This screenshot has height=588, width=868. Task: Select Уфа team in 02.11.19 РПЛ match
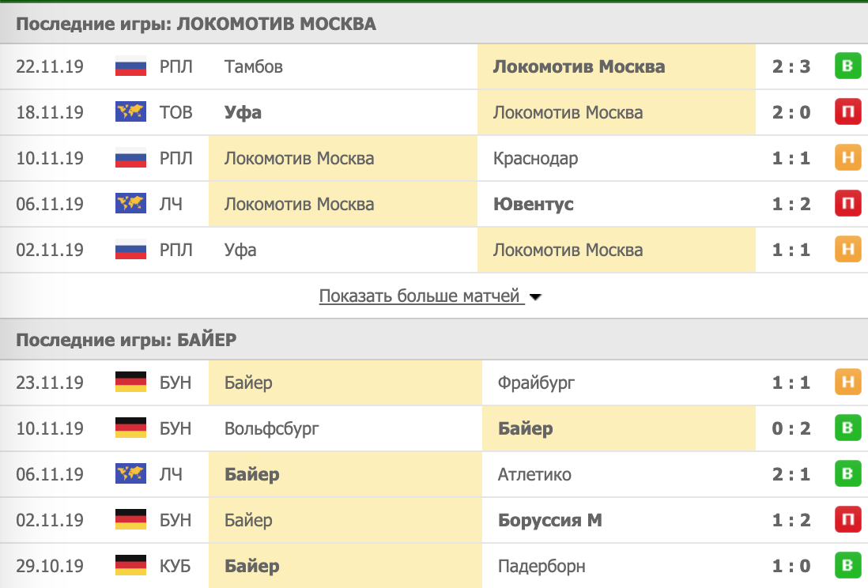240,251
